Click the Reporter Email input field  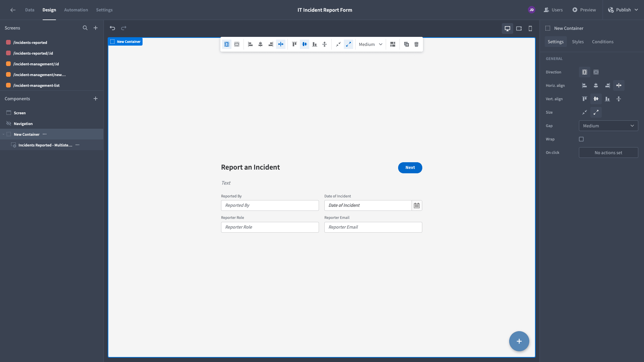tap(373, 227)
